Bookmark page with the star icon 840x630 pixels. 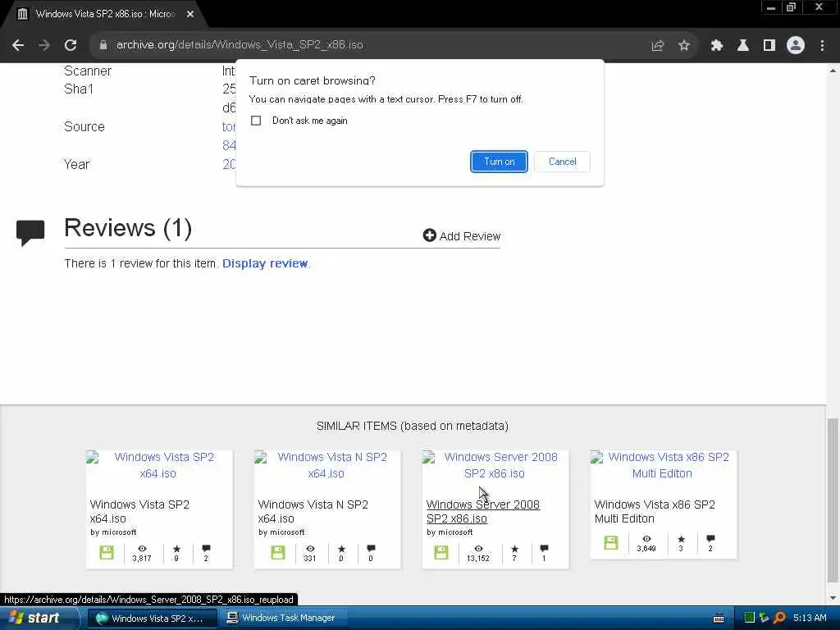click(683, 46)
